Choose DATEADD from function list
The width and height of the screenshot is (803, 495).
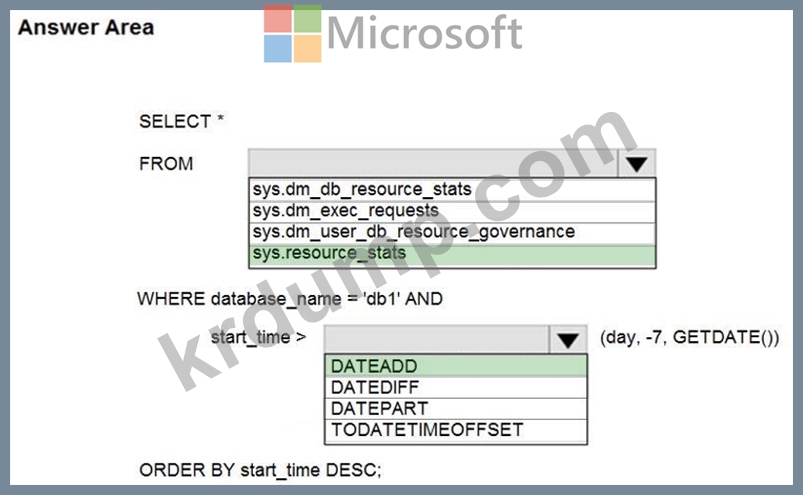pos(456,366)
